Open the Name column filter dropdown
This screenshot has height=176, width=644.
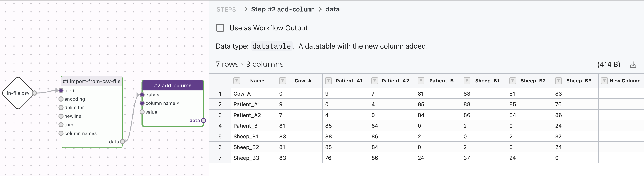[237, 81]
